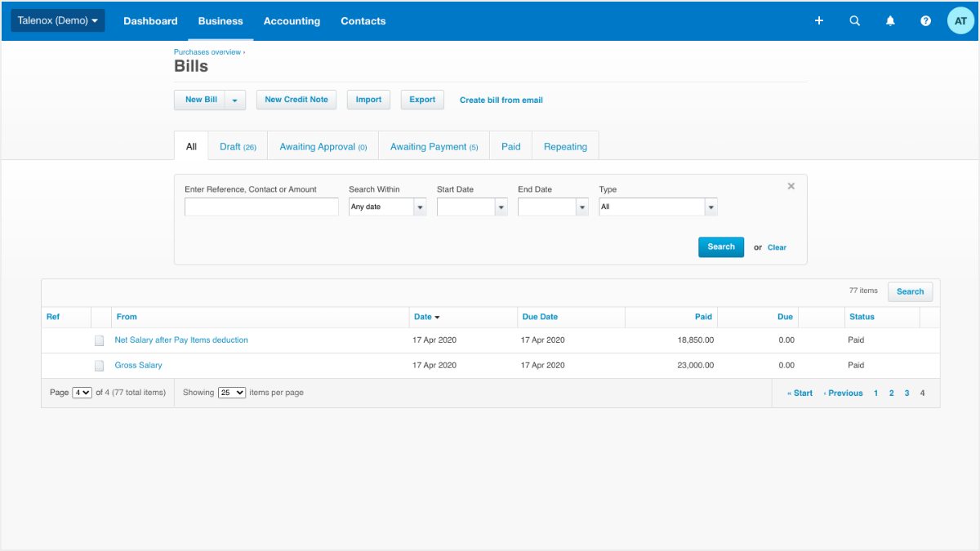980x551 pixels.
Task: Open help using the question mark icon
Action: point(925,20)
